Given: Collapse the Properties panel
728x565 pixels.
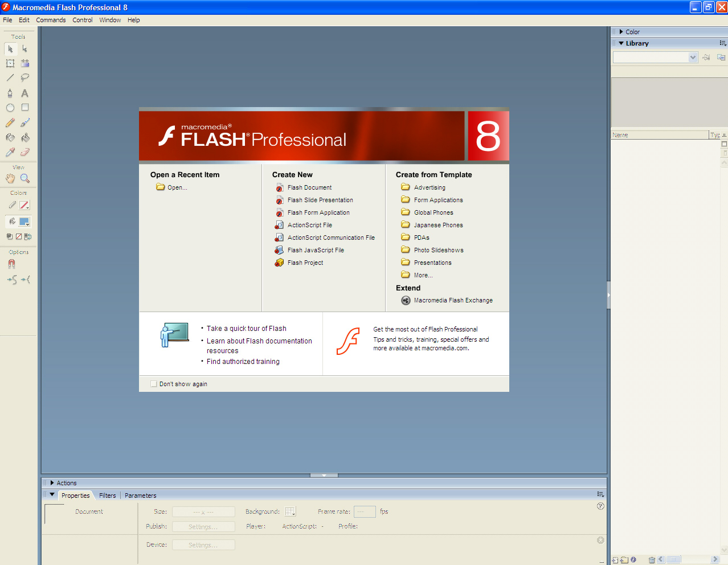Looking at the screenshot, I should coord(52,495).
